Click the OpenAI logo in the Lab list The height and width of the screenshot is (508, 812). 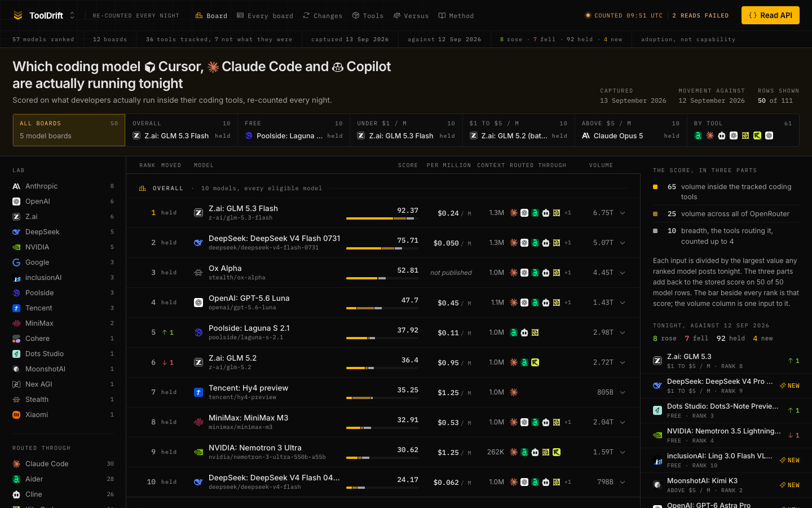click(x=16, y=202)
